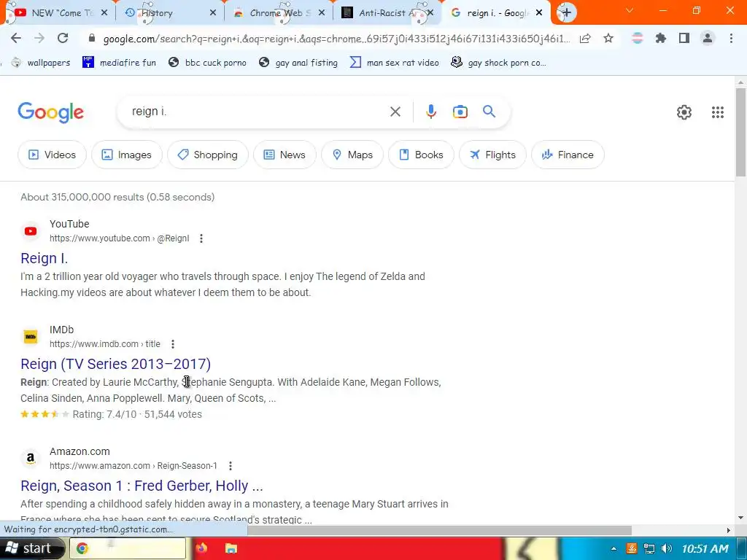Click the vertical page scrollbar thumb
Viewport: 747px width, 560px height.
point(741,133)
